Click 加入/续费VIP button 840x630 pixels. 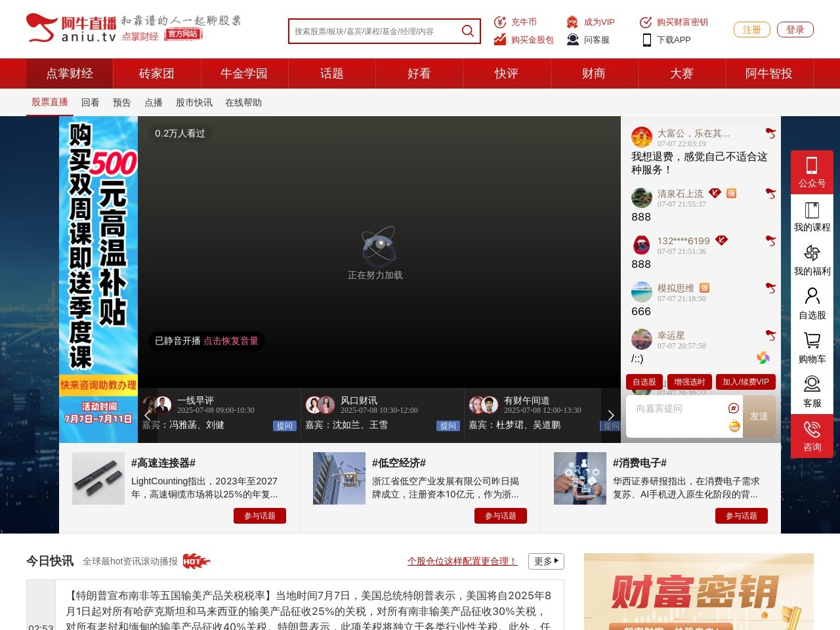tap(745, 382)
